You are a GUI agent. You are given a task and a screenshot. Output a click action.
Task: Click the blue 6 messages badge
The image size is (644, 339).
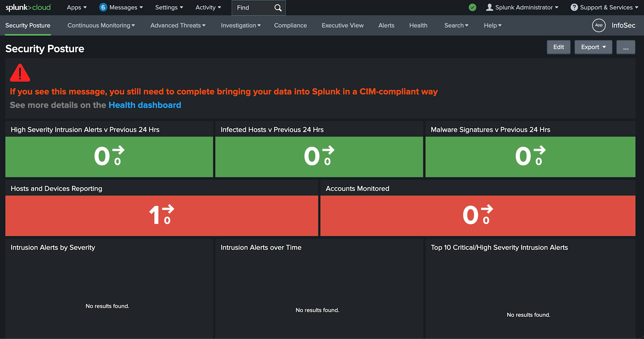point(103,7)
